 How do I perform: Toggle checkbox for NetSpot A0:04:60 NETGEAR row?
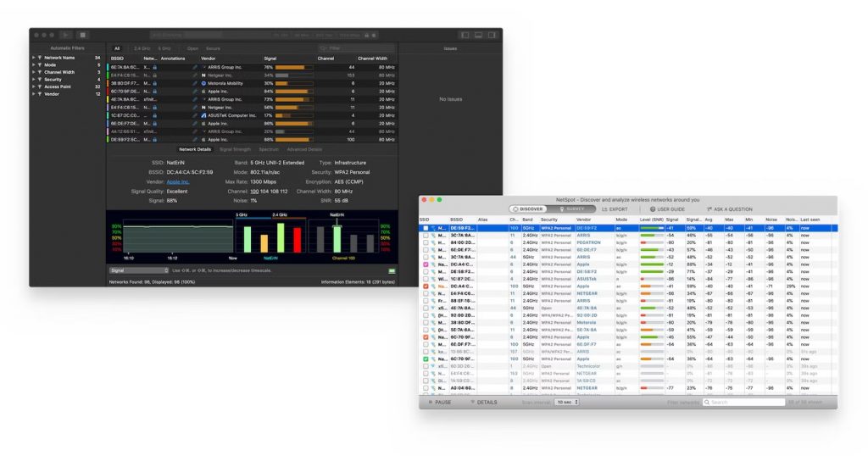[x=426, y=388]
